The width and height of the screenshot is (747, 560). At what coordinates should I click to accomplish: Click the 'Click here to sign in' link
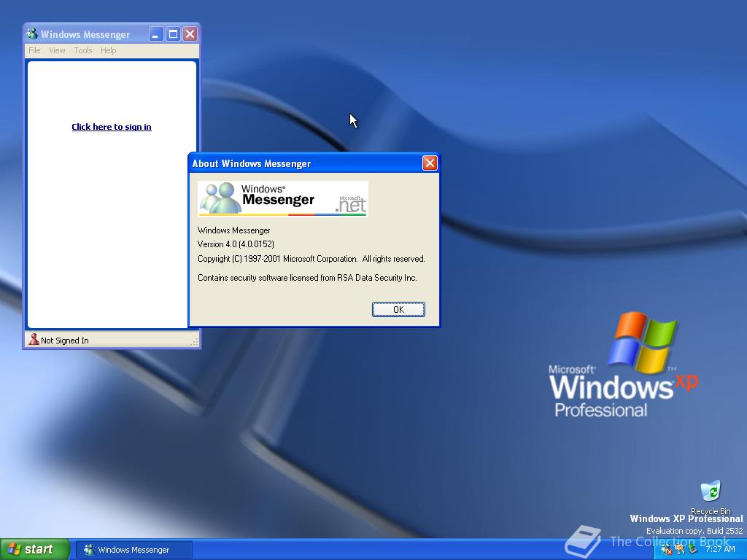point(112,127)
